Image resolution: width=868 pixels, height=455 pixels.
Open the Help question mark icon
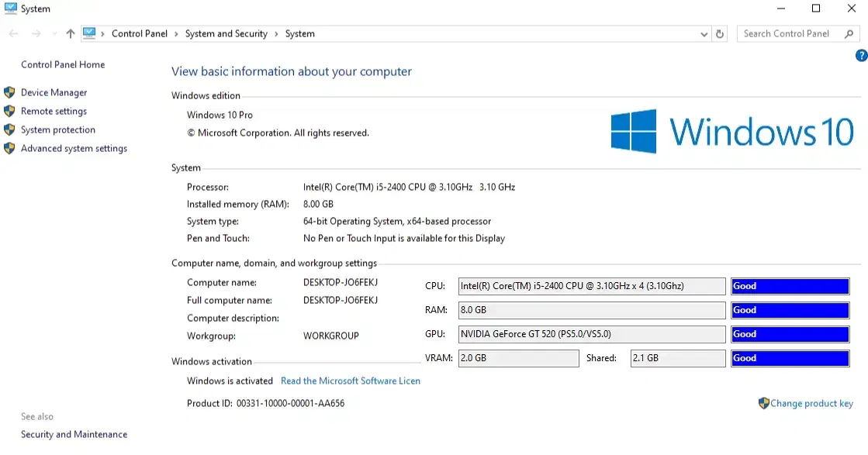pos(861,56)
